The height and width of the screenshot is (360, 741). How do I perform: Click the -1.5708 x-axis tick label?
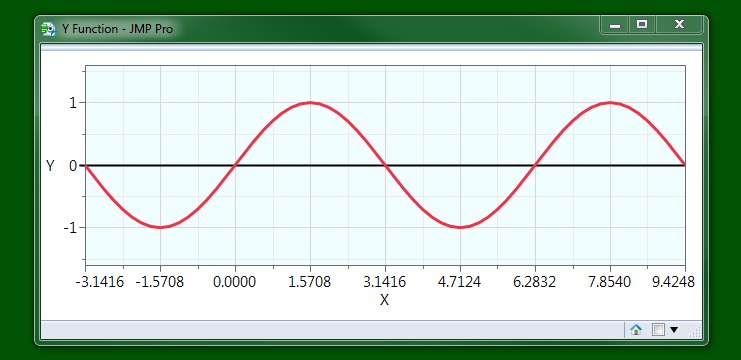tap(159, 283)
